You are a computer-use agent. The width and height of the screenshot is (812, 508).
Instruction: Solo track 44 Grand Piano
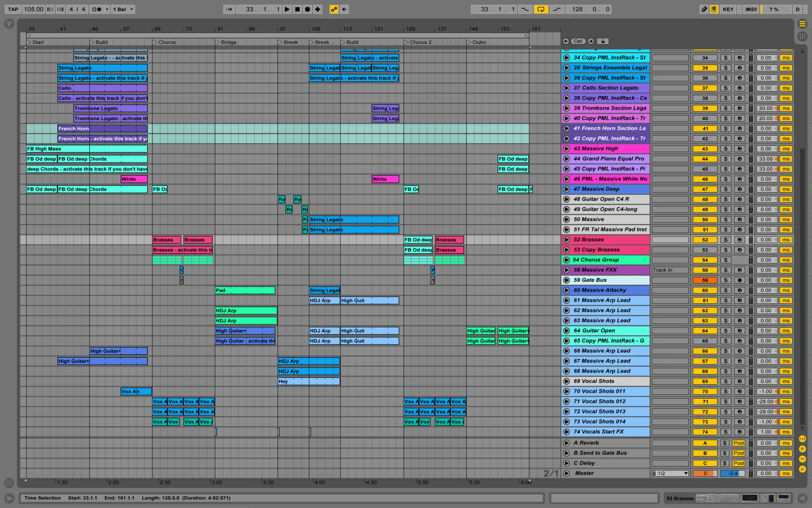[x=726, y=159]
